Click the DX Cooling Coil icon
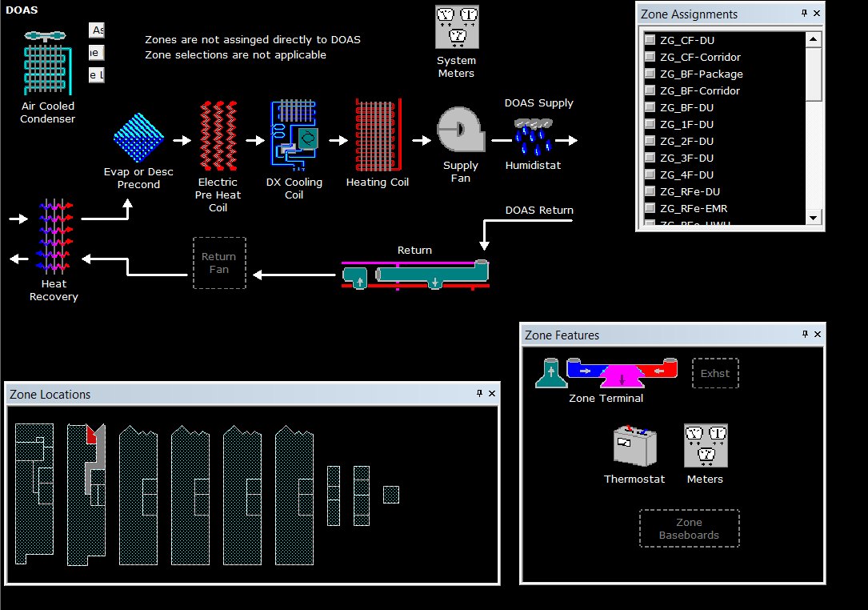Screen dimensions: 868x610 click(294, 135)
